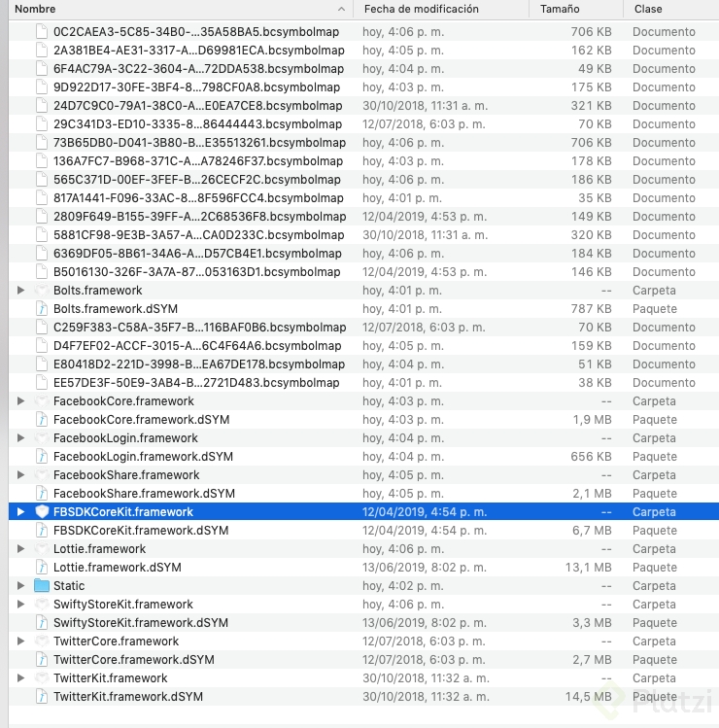The image size is (719, 728).
Task: Click the 14,5 MB size of TwitterKit.framework.dSYM
Action: pyautogui.click(x=588, y=697)
